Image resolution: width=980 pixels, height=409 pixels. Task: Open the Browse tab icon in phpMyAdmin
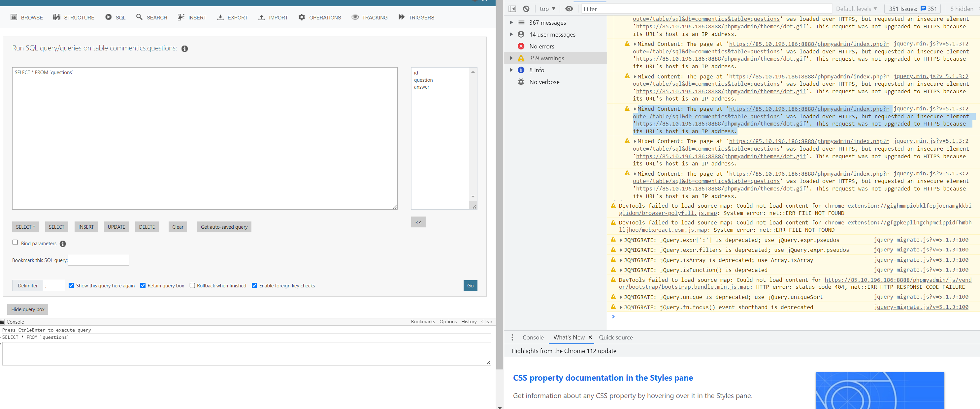(x=14, y=17)
